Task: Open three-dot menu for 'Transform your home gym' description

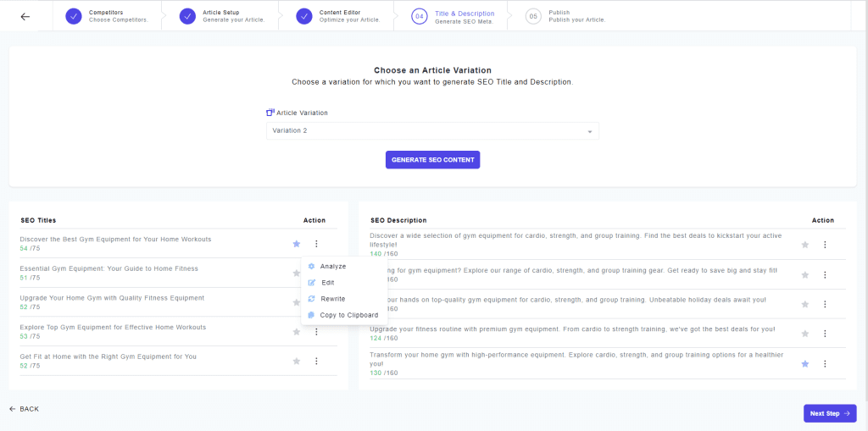Action: click(x=824, y=363)
